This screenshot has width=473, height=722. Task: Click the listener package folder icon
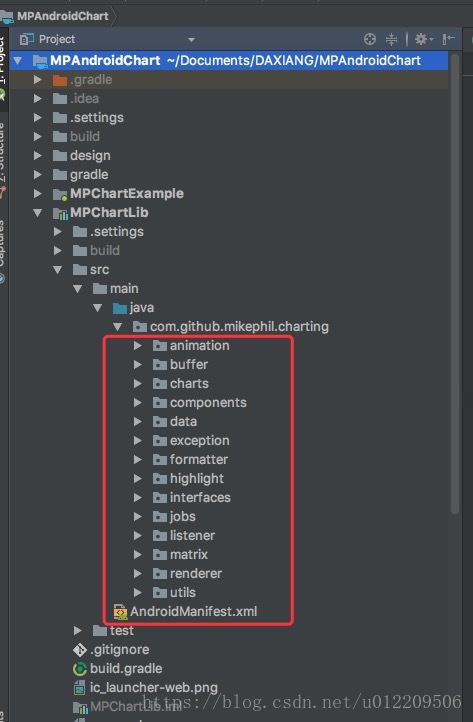[x=160, y=536]
